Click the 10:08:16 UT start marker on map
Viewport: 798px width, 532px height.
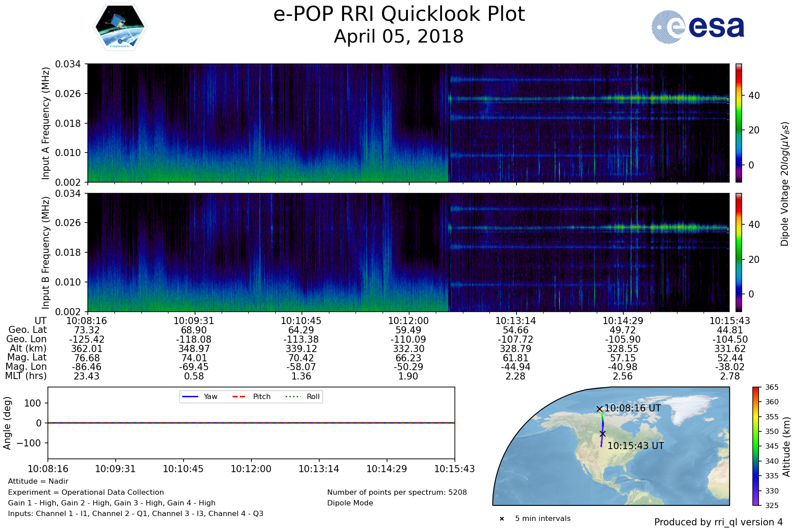coord(599,409)
